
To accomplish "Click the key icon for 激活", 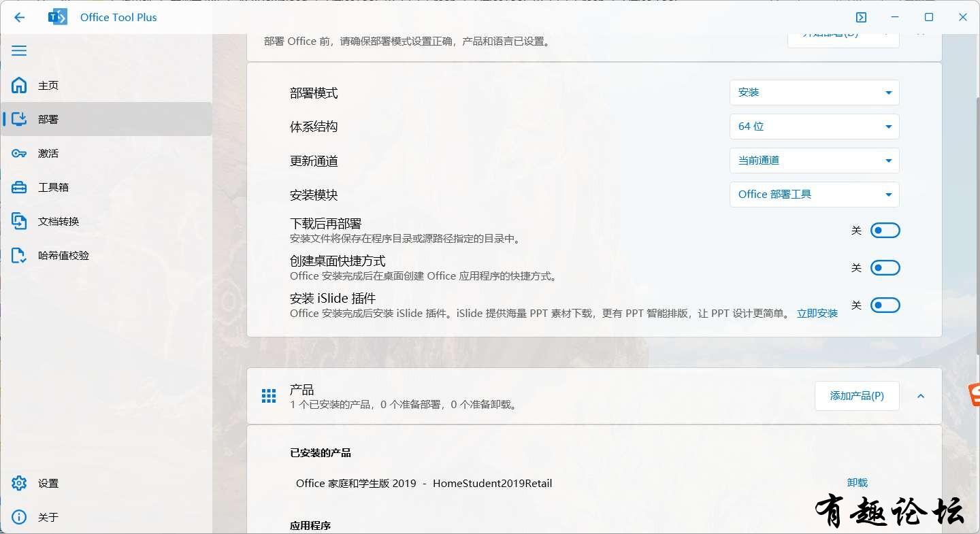I will pyautogui.click(x=19, y=153).
